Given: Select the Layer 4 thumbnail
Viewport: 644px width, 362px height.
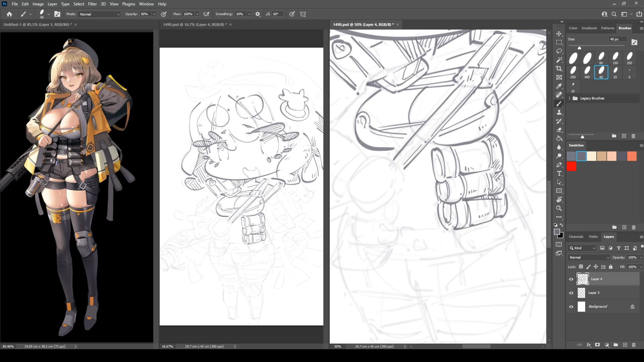Looking at the screenshot, I should click(583, 279).
